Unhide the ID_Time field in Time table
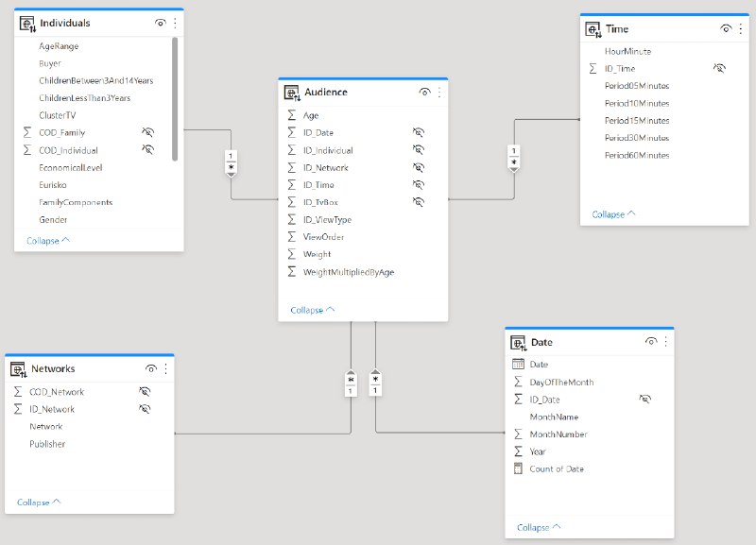The image size is (756, 545). click(x=719, y=68)
